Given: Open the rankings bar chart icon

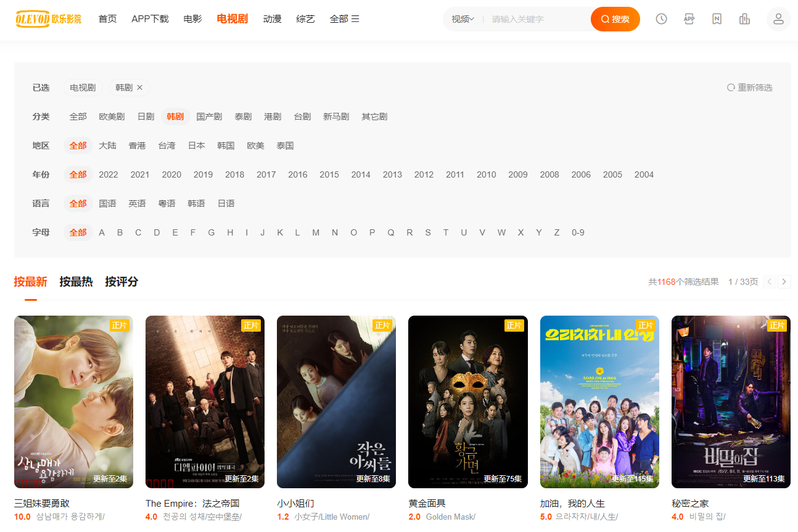Looking at the screenshot, I should tap(744, 19).
